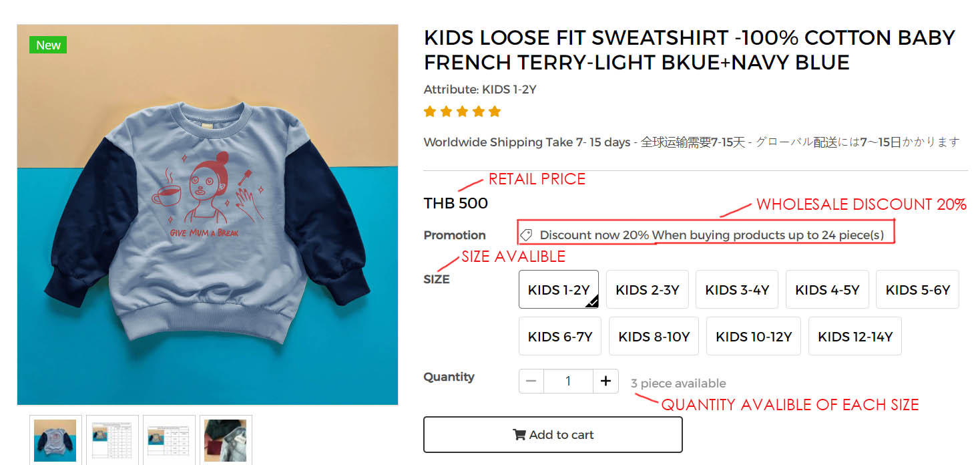The image size is (980, 465).
Task: Click the fifth rating star
Action: pos(495,112)
